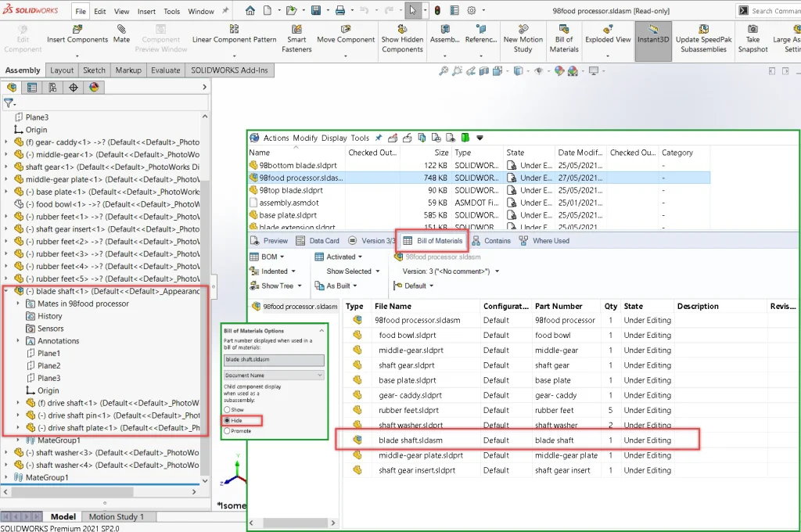Select the Hide radio button
801x532 pixels.
coord(228,420)
